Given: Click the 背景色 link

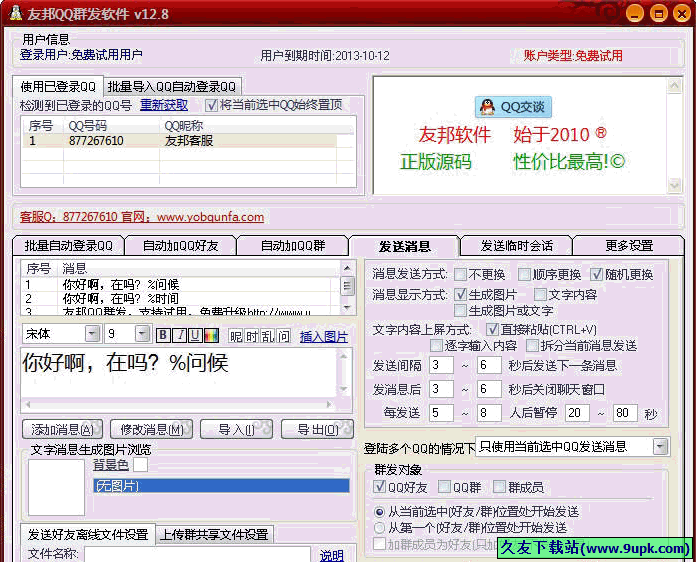Looking at the screenshot, I should (111, 465).
